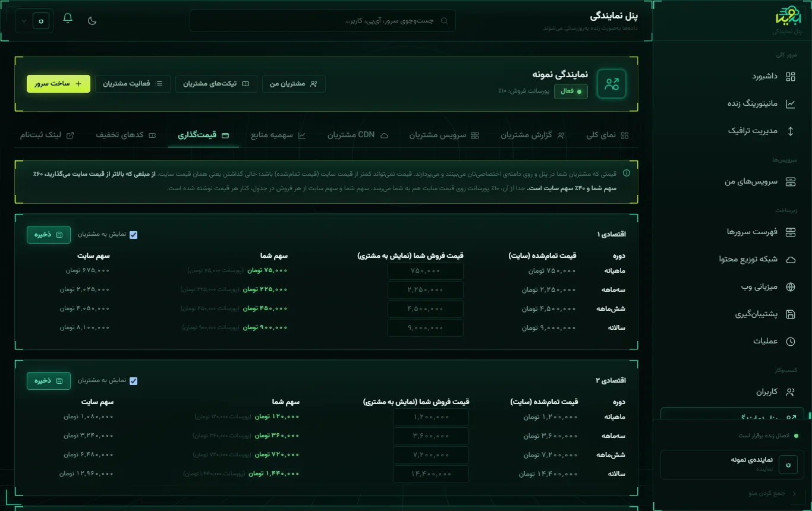Open سرویس‌های من server icon

point(790,182)
